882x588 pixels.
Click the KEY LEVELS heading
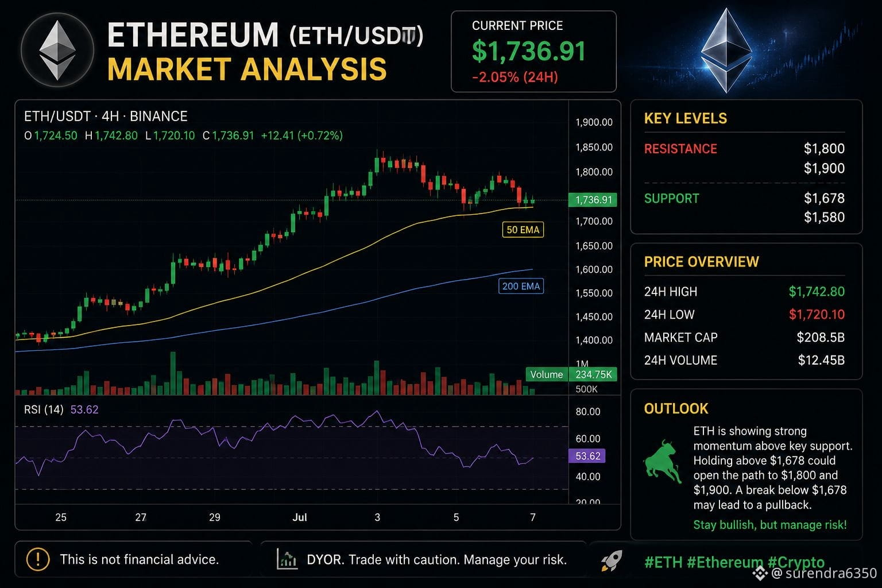(x=686, y=118)
